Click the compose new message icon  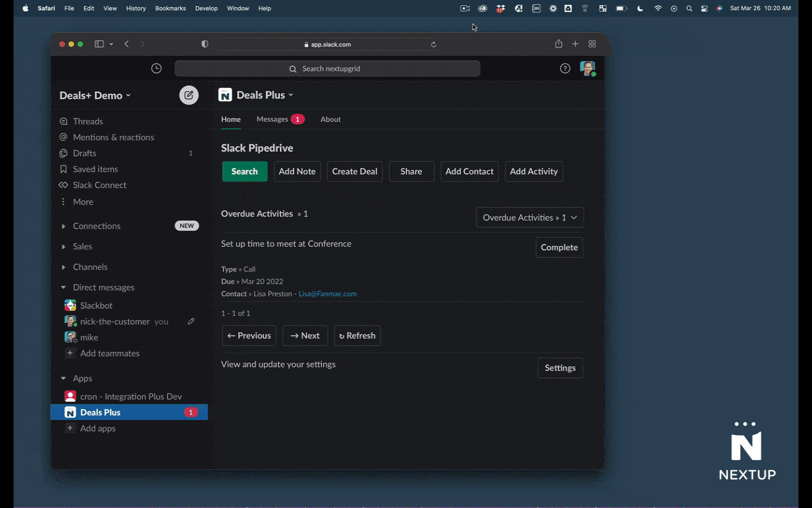(x=188, y=95)
